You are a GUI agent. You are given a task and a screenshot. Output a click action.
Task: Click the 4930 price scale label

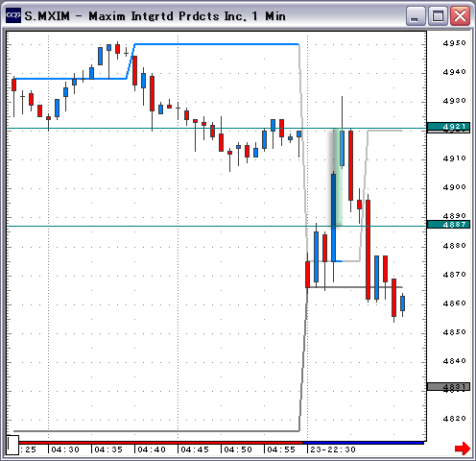tap(454, 101)
